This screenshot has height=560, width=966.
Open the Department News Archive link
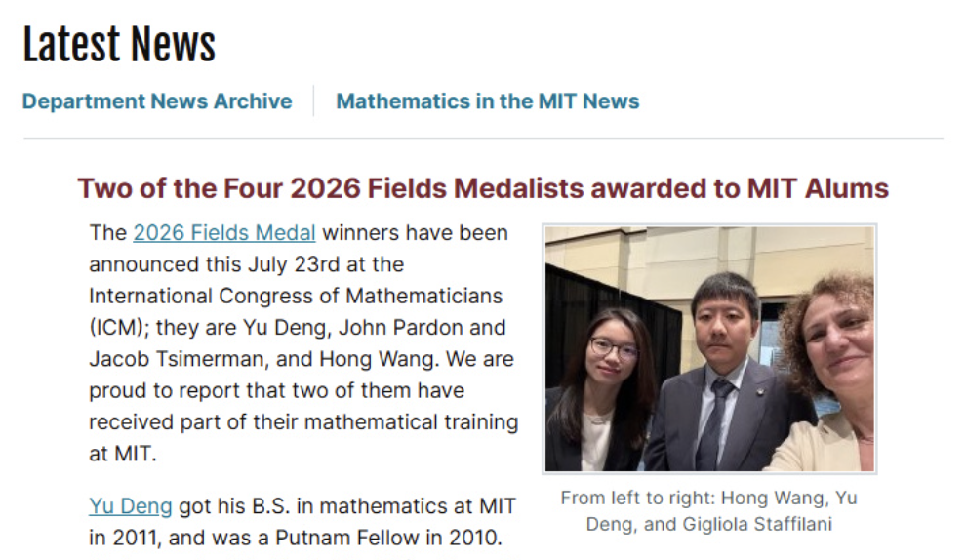(157, 101)
